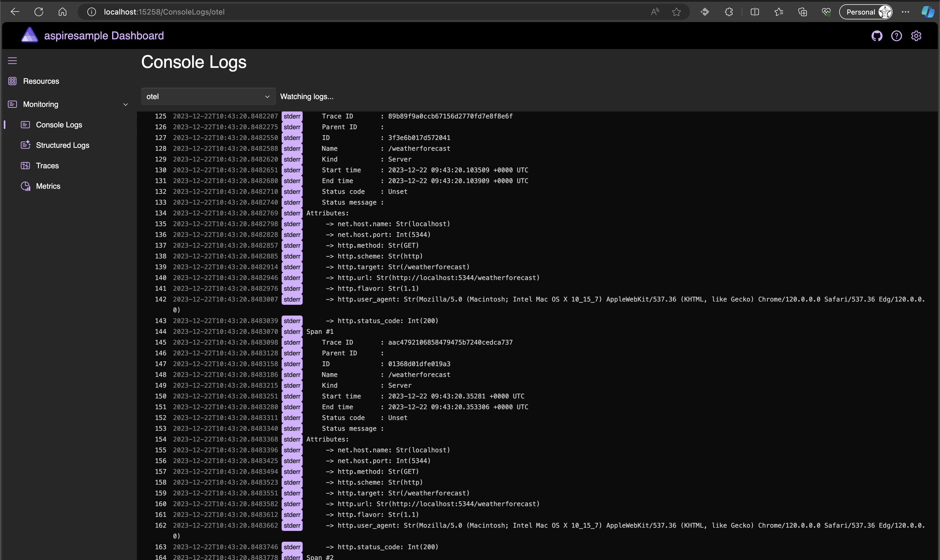Refresh the browser page
Image resolution: width=940 pixels, height=560 pixels.
coord(39,12)
